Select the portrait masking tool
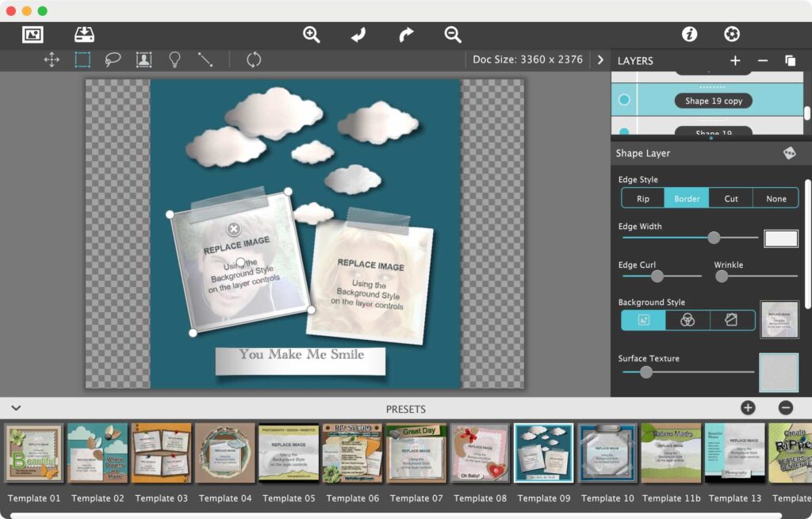Screen dimensions: 812x519 pyautogui.click(x=144, y=59)
